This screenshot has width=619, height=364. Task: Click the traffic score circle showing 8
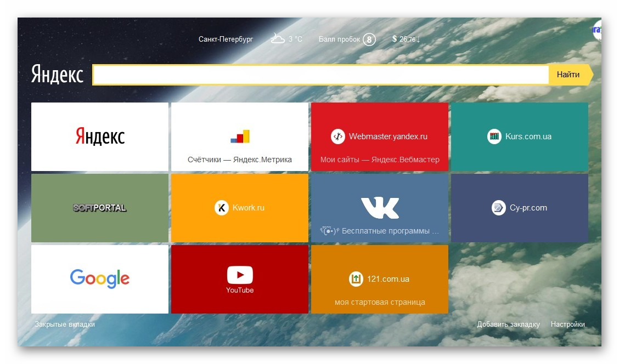pos(369,39)
